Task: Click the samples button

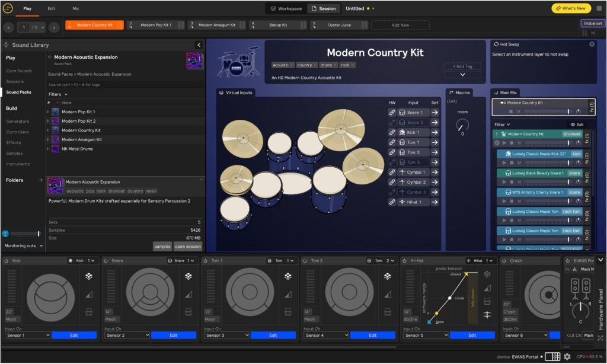Action: tap(162, 246)
